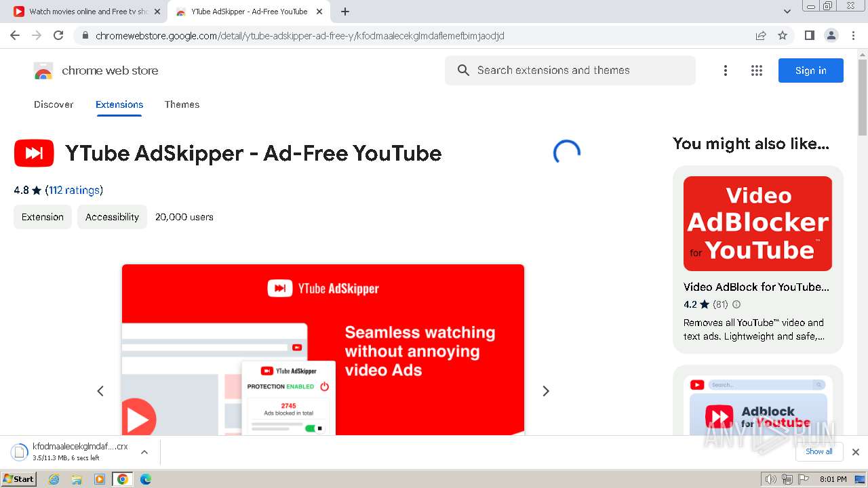This screenshot has height=488, width=868.
Task: Go back to the previous page
Action: tap(15, 35)
